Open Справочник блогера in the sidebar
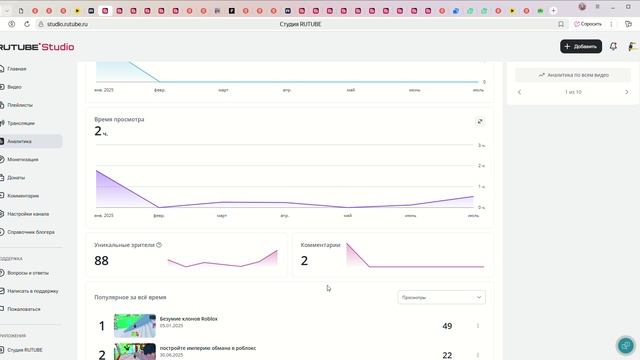Image resolution: width=640 pixels, height=360 pixels. click(31, 232)
